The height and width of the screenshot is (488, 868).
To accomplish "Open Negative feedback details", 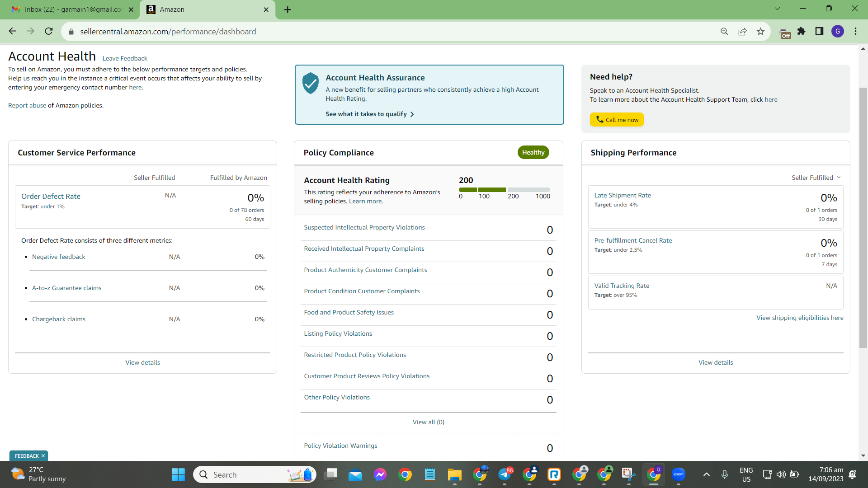I will [x=58, y=257].
